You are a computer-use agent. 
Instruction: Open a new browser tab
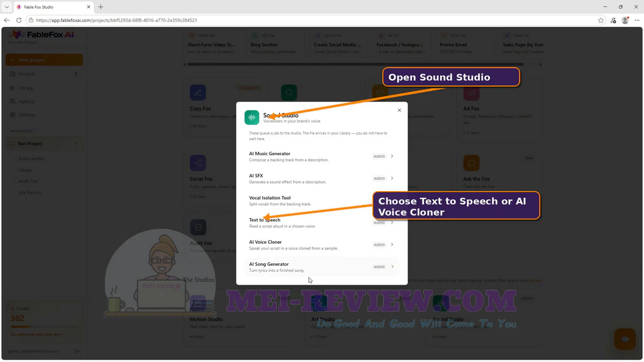click(101, 7)
